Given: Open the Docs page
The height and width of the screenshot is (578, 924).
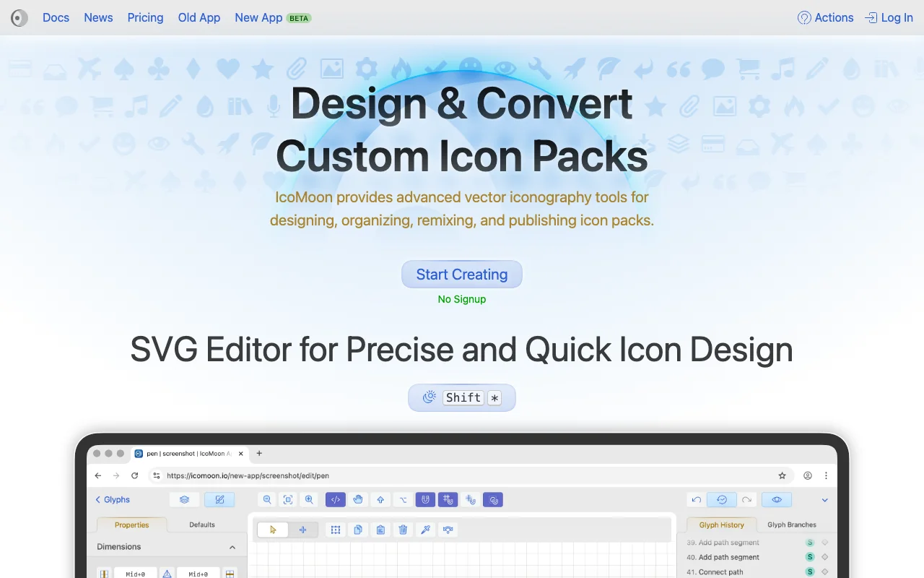Looking at the screenshot, I should [56, 17].
